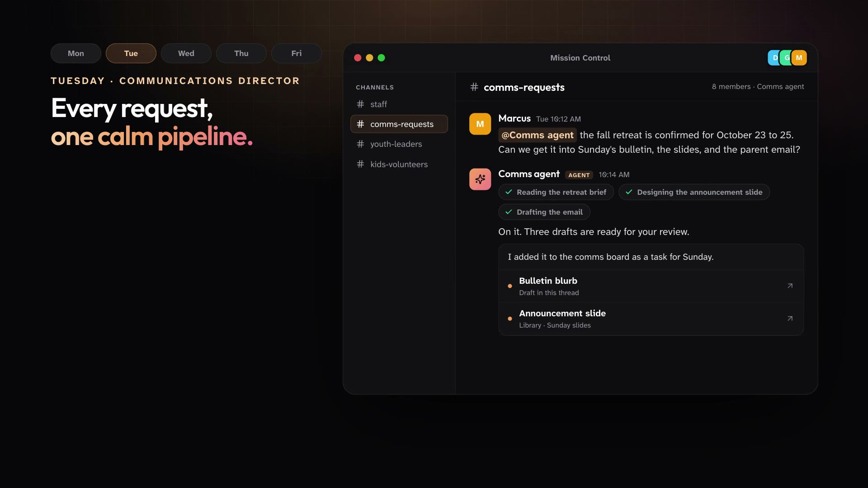Open the Bulletin blurb draft row
Viewport: 868px width, 488px height.
[651, 286]
